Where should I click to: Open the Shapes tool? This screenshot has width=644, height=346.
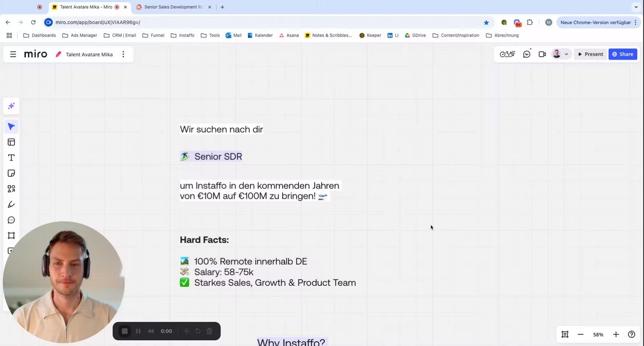coord(11,189)
